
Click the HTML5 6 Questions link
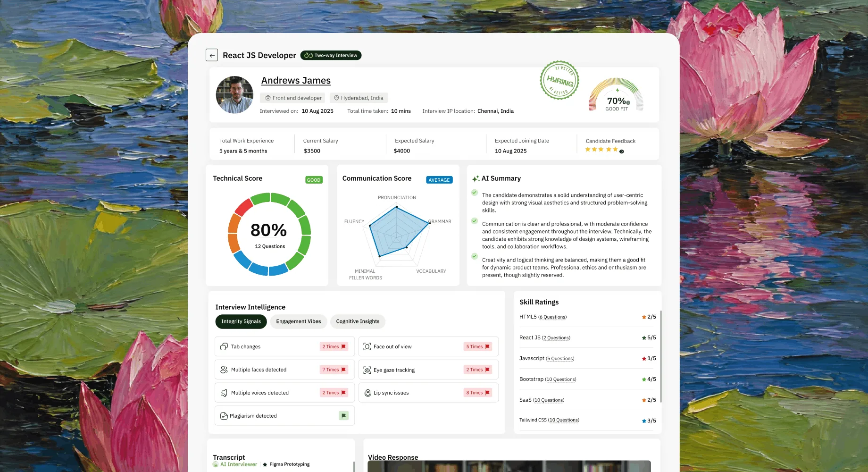pos(552,317)
